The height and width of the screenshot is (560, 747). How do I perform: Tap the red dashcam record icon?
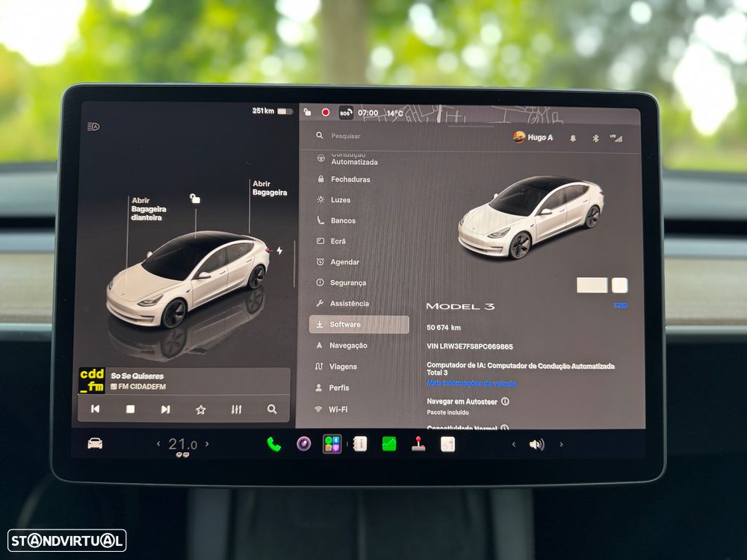(x=326, y=113)
